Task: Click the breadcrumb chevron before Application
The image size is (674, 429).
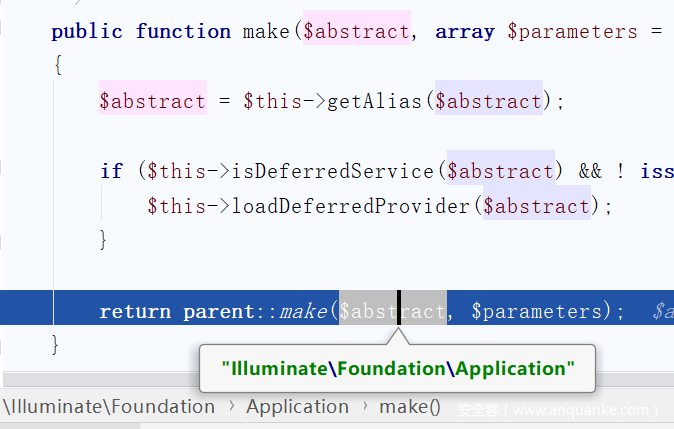Action: coord(231,407)
